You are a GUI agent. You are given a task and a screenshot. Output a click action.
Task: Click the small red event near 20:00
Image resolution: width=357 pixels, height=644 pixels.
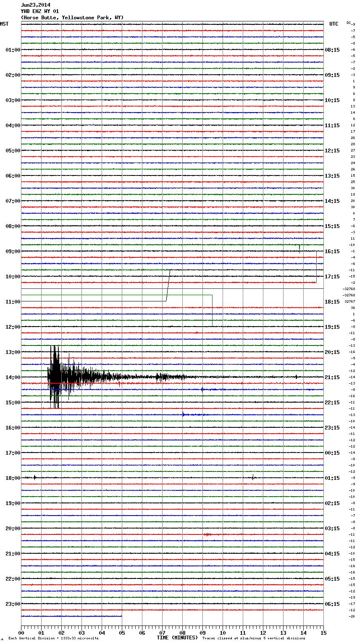208,534
